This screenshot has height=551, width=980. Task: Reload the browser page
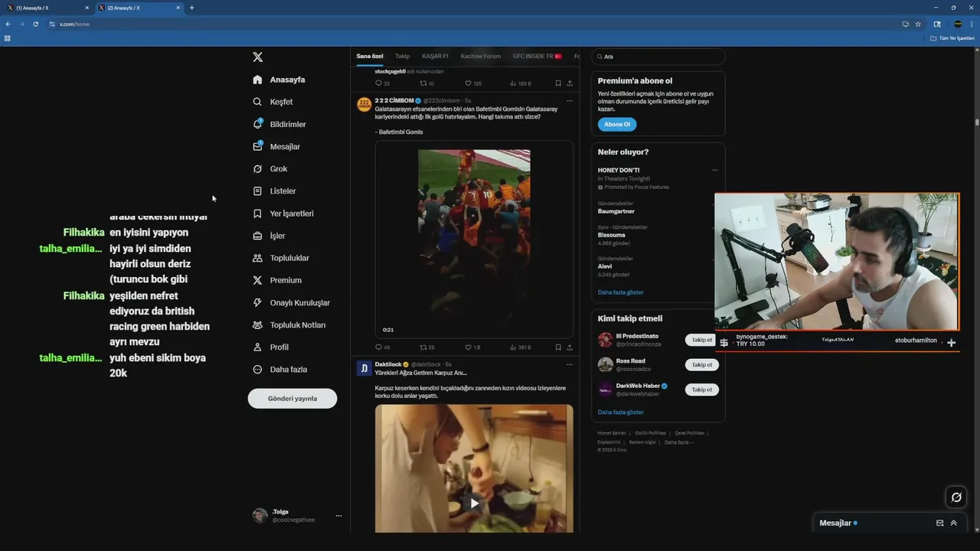click(35, 24)
